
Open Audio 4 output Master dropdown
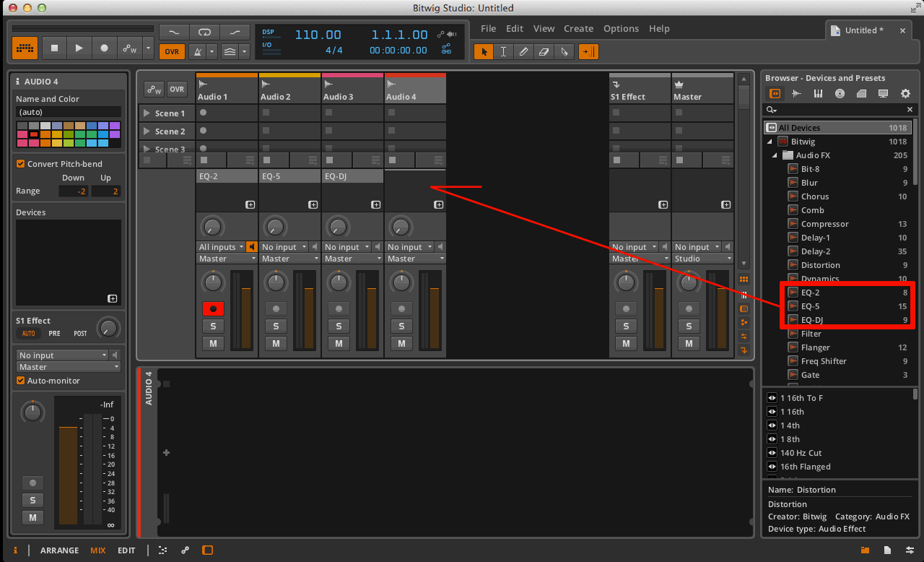pos(415,259)
